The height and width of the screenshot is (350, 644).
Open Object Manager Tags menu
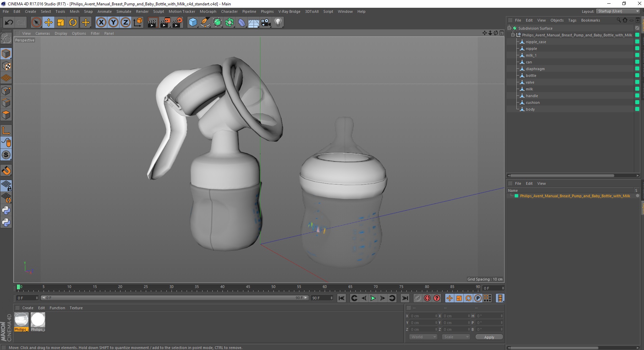click(x=572, y=20)
